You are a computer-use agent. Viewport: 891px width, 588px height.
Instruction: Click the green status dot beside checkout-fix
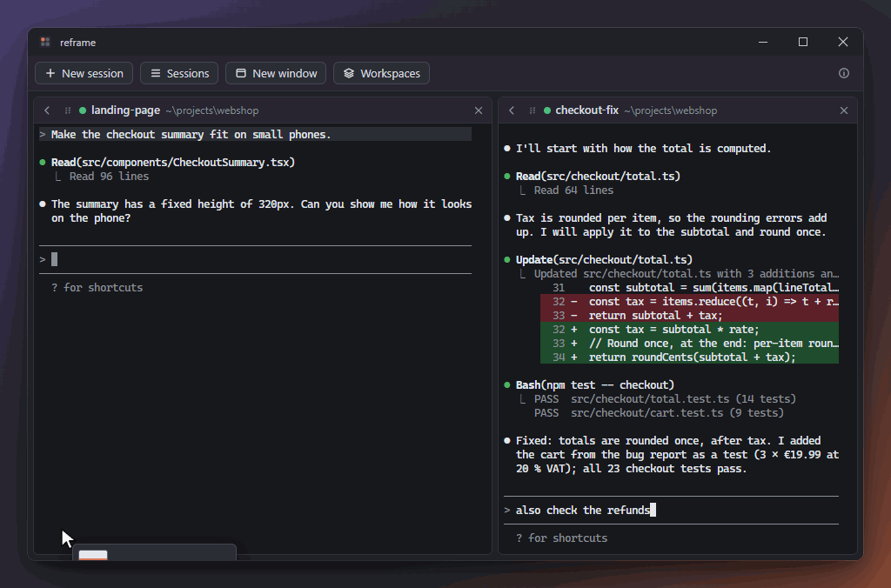pos(547,110)
